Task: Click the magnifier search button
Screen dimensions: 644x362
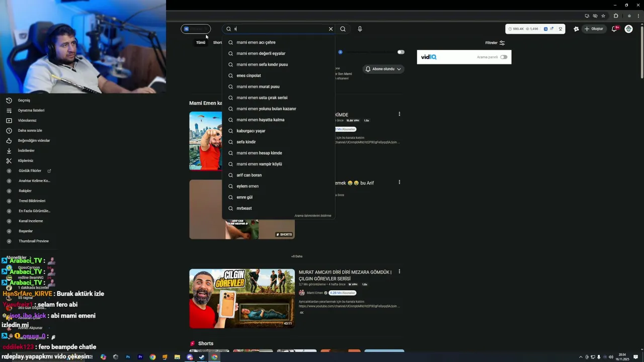Action: coord(343,29)
